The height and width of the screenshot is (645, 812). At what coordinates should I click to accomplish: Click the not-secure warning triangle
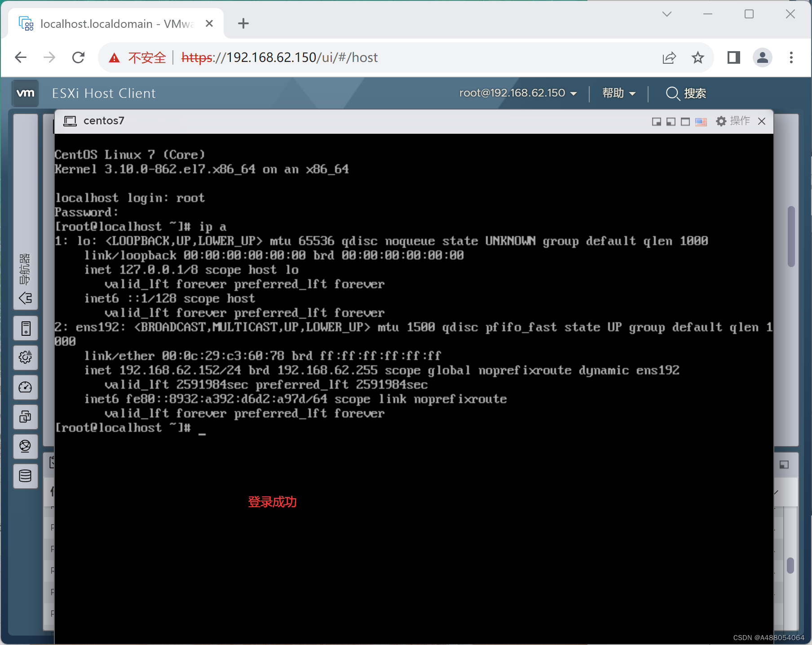pos(115,58)
